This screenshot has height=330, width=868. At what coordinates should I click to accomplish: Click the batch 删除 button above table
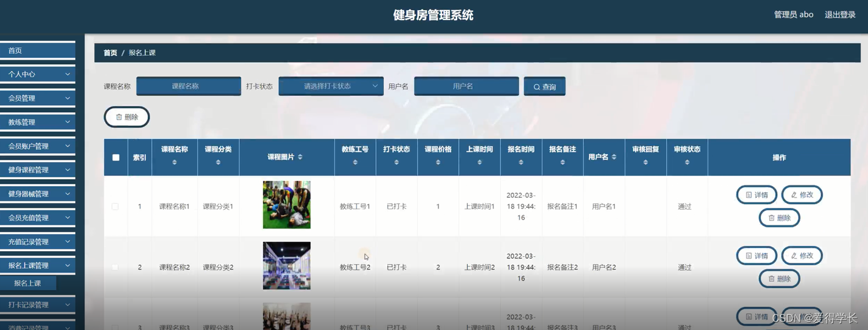tap(127, 117)
